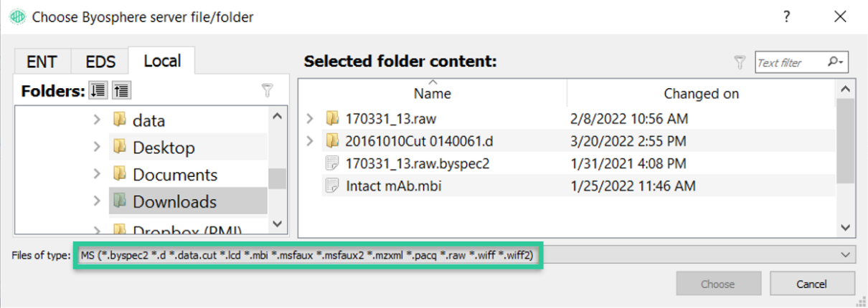The width and height of the screenshot is (868, 308).
Task: Click the collapse all folders icon
Action: (122, 91)
